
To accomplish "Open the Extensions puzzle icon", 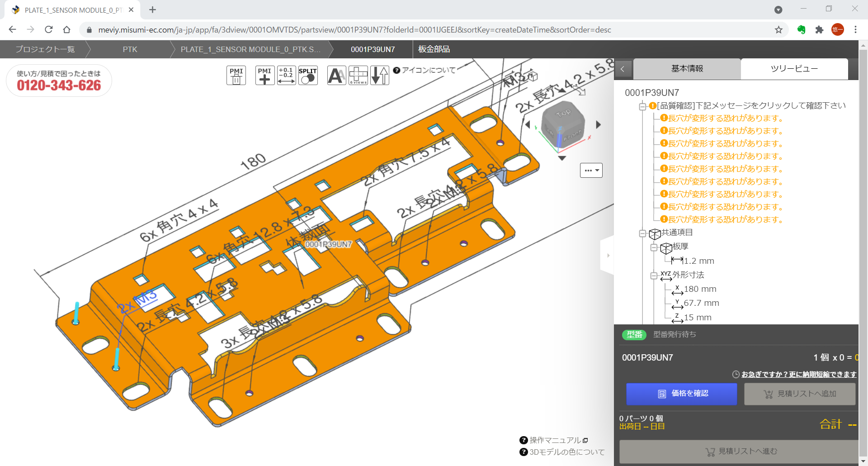I will (819, 30).
